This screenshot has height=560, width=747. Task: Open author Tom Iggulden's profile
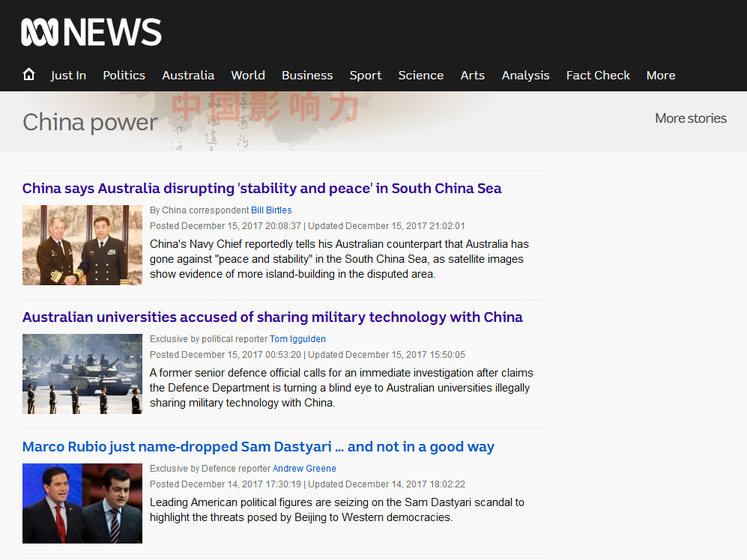297,339
